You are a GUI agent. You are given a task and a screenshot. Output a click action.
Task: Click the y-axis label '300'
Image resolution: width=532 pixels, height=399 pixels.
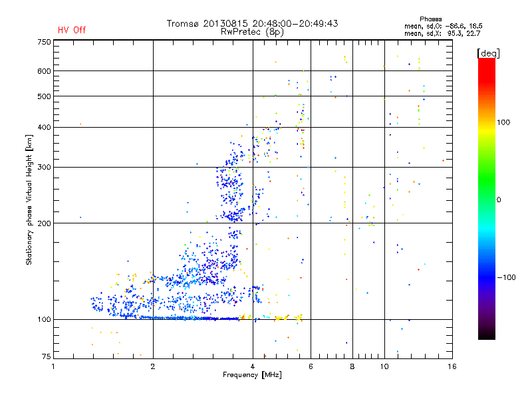tap(44, 168)
